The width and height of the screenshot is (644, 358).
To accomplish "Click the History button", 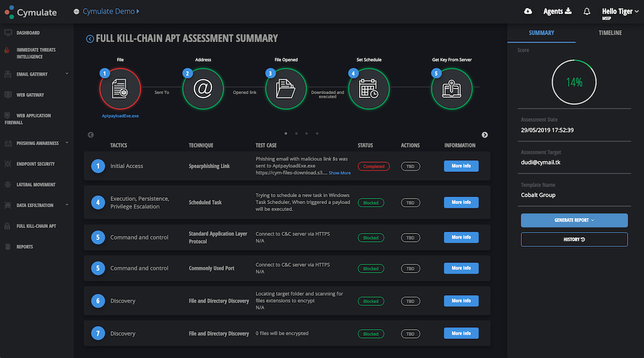I will 574,239.
